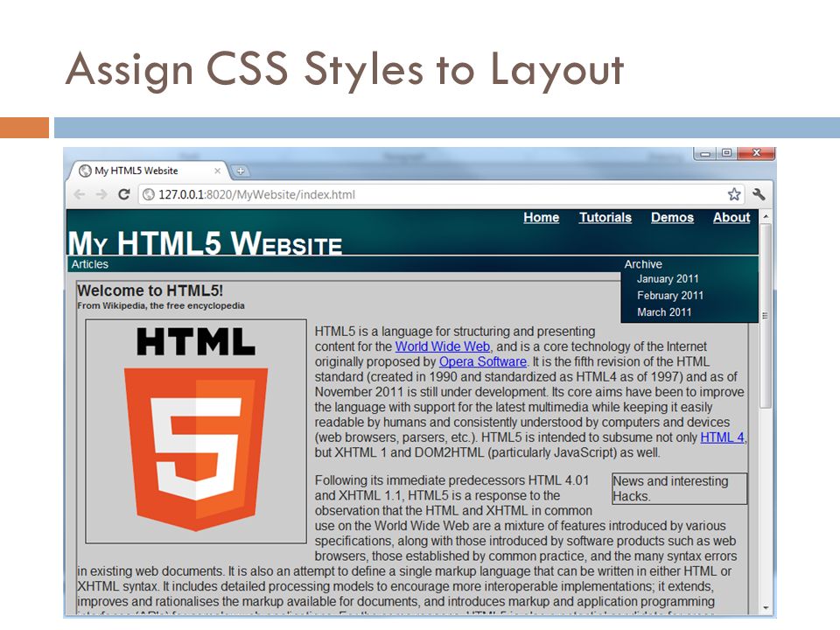The image size is (840, 630).
Task: Open the Home navigation link
Action: click(541, 218)
